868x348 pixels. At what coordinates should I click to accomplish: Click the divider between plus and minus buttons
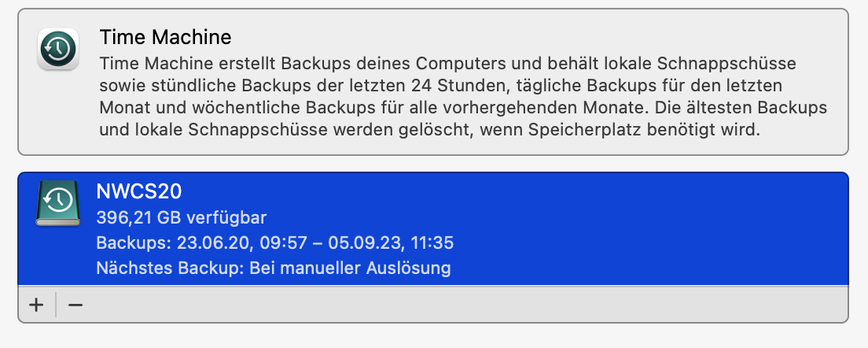click(56, 305)
